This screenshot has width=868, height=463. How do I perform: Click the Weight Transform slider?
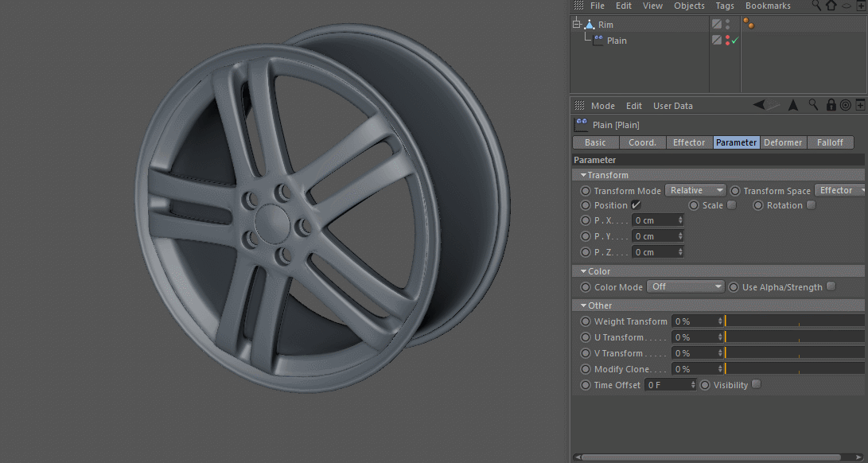[x=793, y=321]
